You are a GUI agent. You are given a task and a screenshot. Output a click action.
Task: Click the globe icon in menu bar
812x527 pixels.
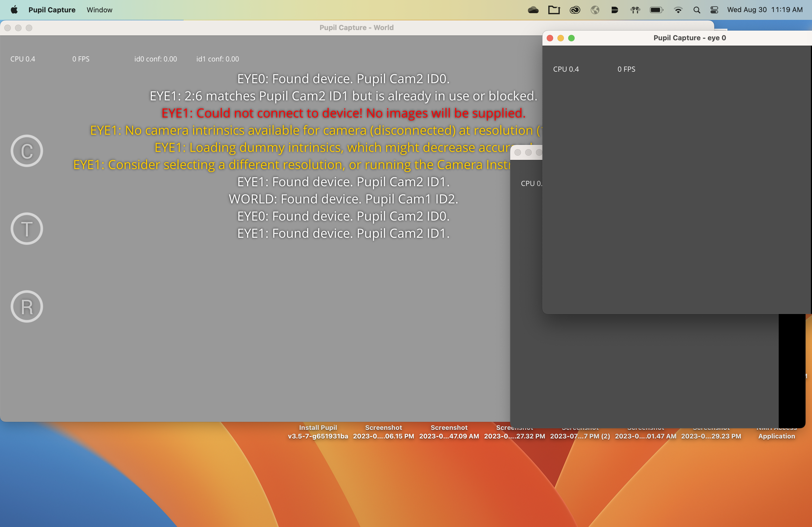(595, 10)
